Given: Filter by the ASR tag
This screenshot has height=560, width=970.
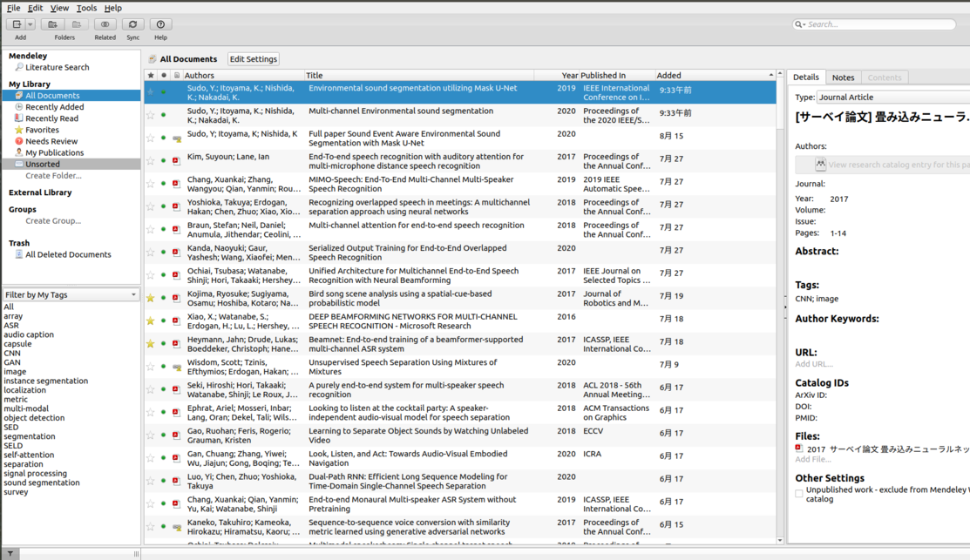Looking at the screenshot, I should click(x=11, y=325).
